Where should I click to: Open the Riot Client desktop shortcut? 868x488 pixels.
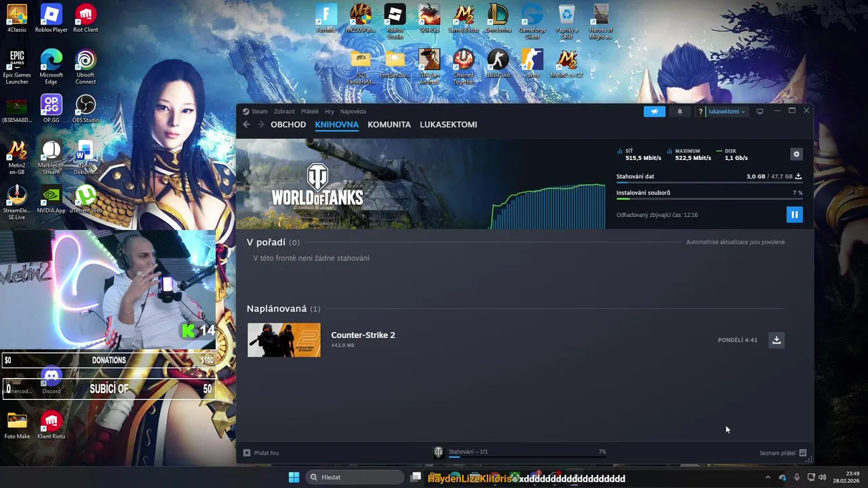pyautogui.click(x=85, y=18)
